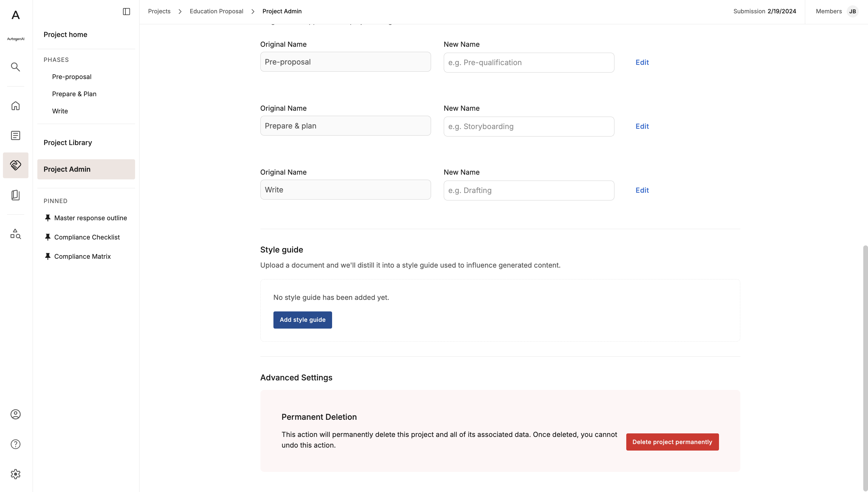Click pin icon beside Compliance Checklist
Image resolution: width=868 pixels, height=492 pixels.
[48, 237]
